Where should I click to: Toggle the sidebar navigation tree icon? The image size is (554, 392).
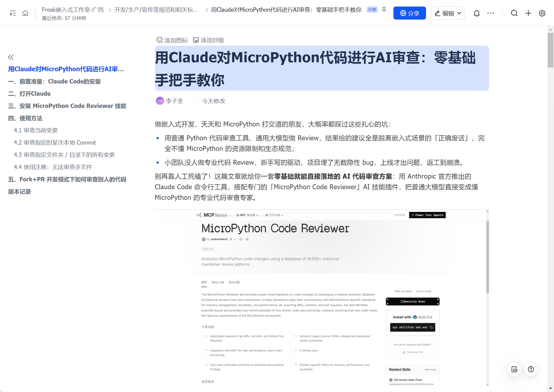click(x=13, y=13)
